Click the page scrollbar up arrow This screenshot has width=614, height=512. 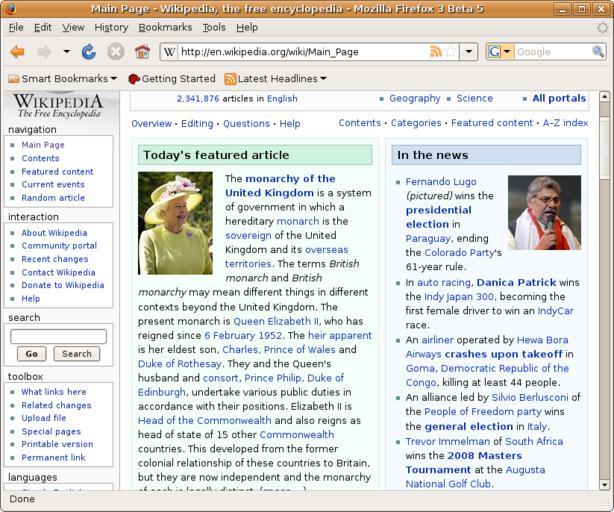604,96
